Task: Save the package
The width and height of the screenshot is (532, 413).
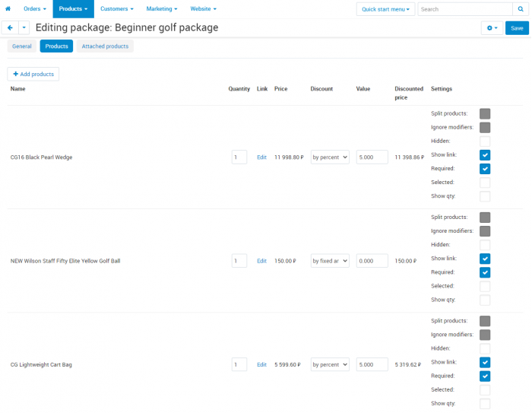Action: pyautogui.click(x=517, y=28)
